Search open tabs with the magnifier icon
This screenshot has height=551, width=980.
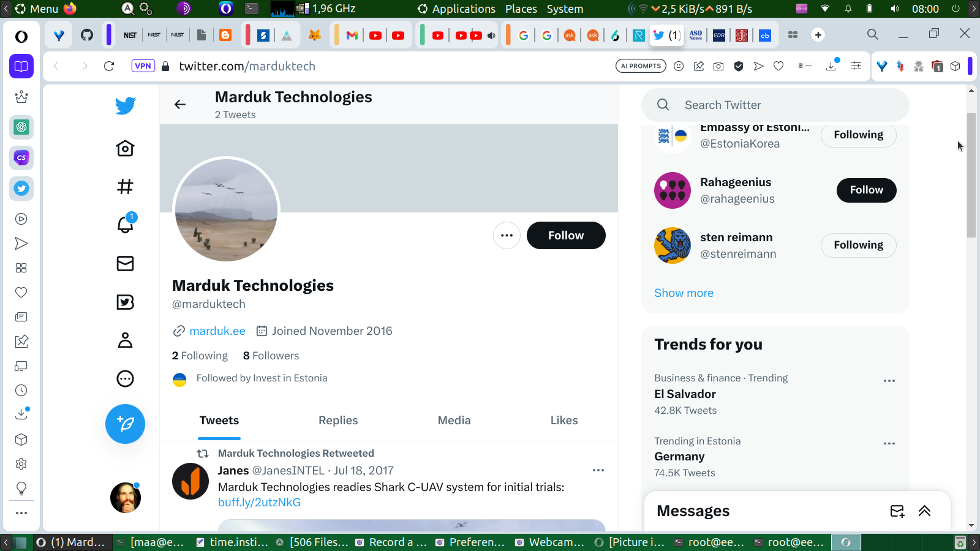(873, 34)
